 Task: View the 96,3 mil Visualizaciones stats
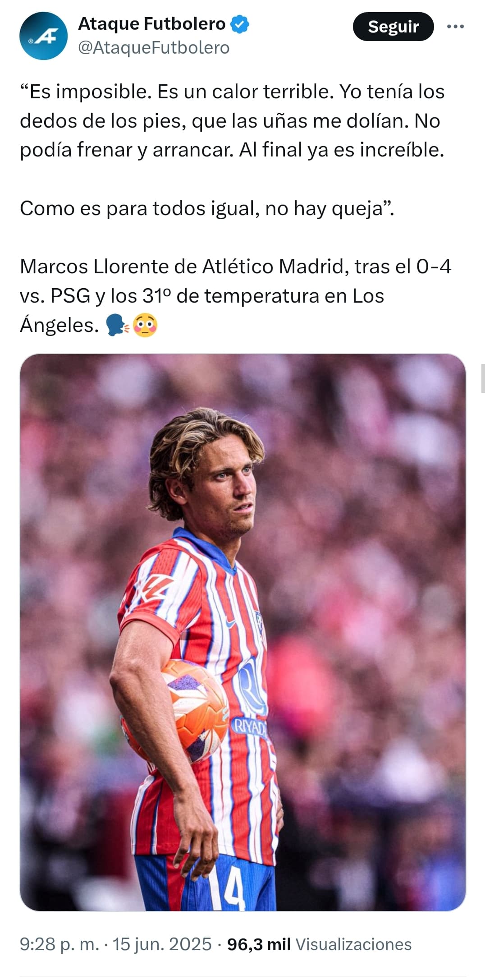pos(319,944)
